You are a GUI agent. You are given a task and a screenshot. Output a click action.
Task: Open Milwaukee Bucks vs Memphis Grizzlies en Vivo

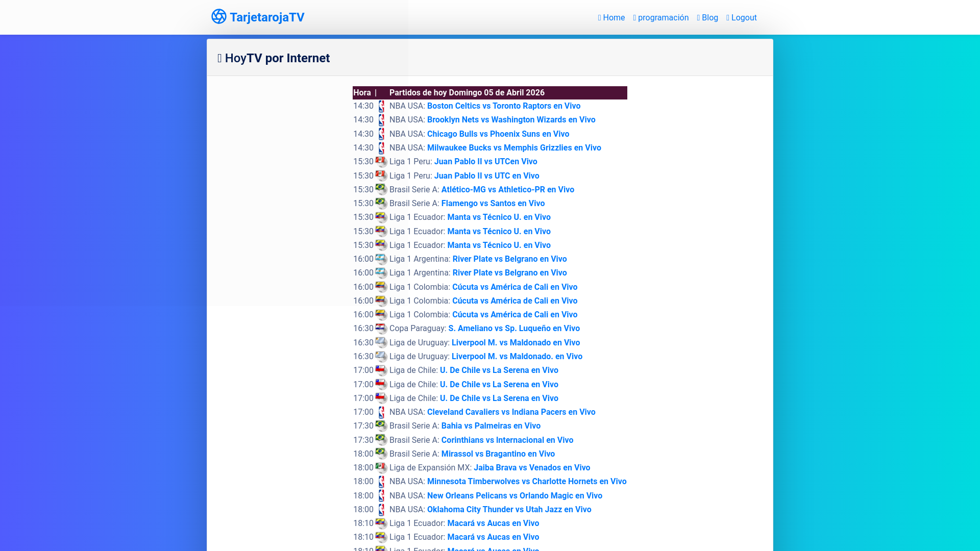click(x=514, y=148)
